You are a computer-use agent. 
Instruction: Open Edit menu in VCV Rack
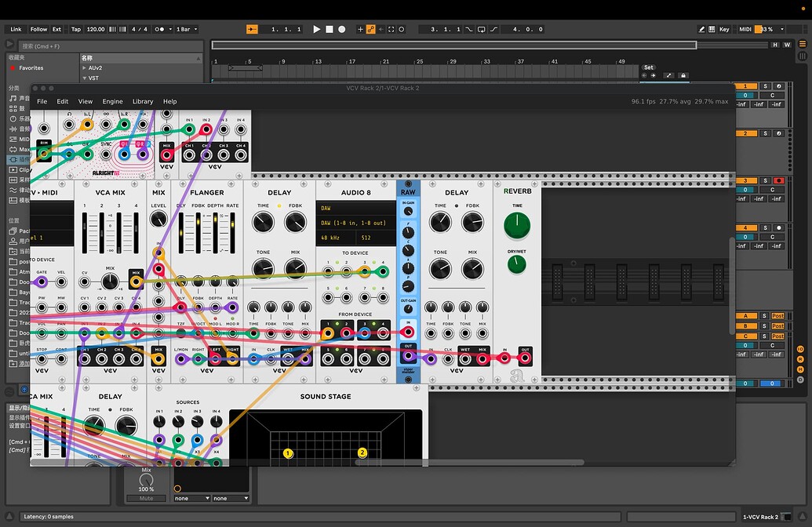coord(63,101)
